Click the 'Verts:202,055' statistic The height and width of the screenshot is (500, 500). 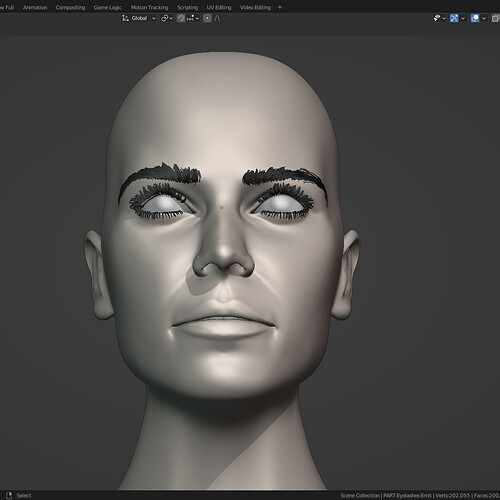coord(453,496)
